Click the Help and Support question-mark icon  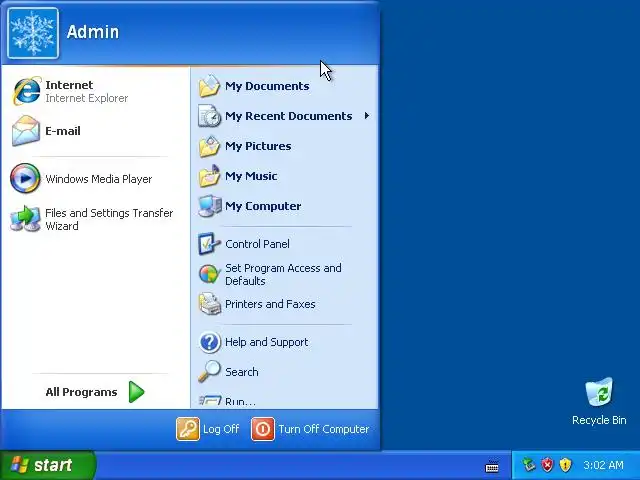click(209, 342)
